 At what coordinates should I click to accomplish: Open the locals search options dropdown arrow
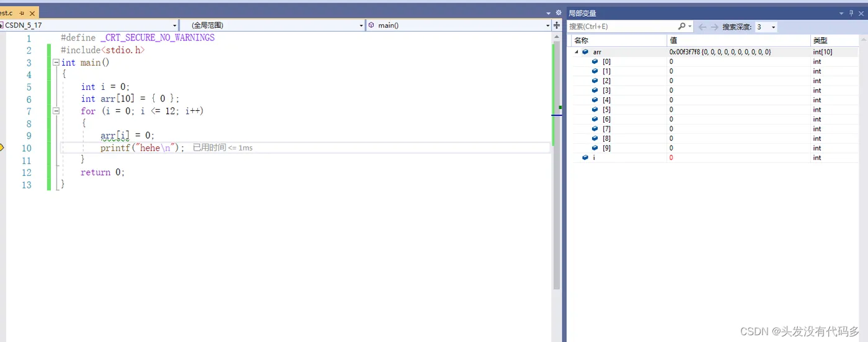pyautogui.click(x=690, y=27)
